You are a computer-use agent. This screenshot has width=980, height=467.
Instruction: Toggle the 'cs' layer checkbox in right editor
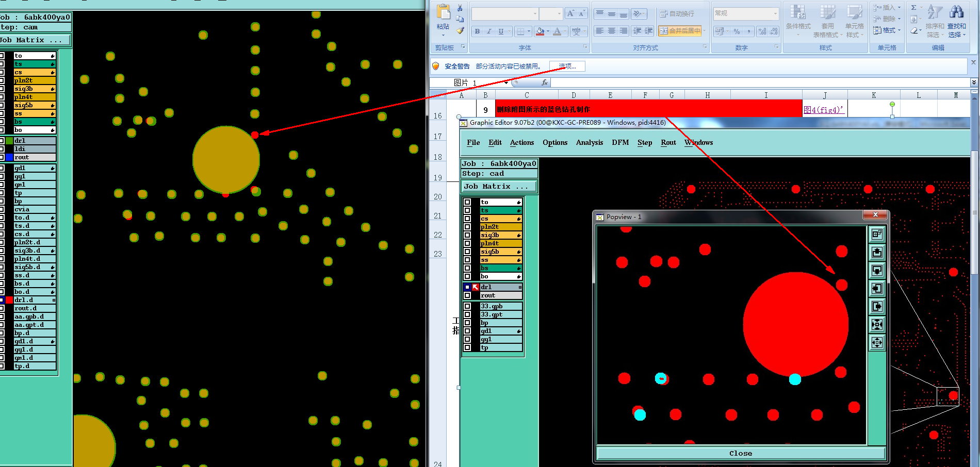click(467, 219)
